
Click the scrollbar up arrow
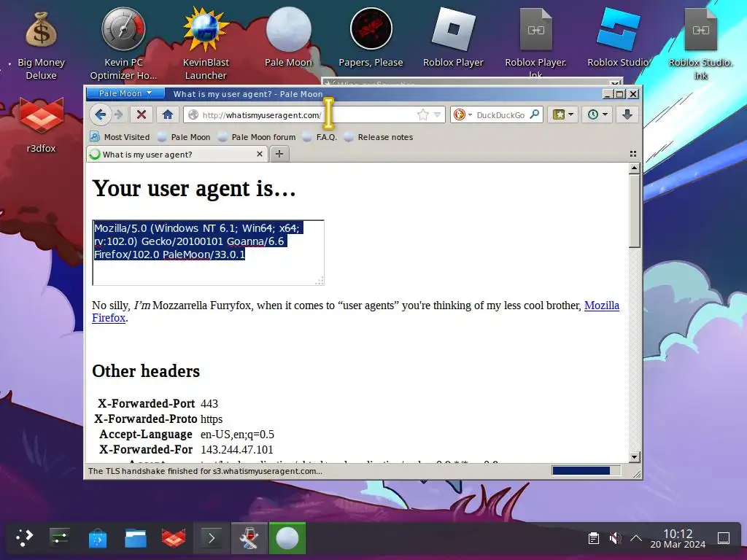634,168
